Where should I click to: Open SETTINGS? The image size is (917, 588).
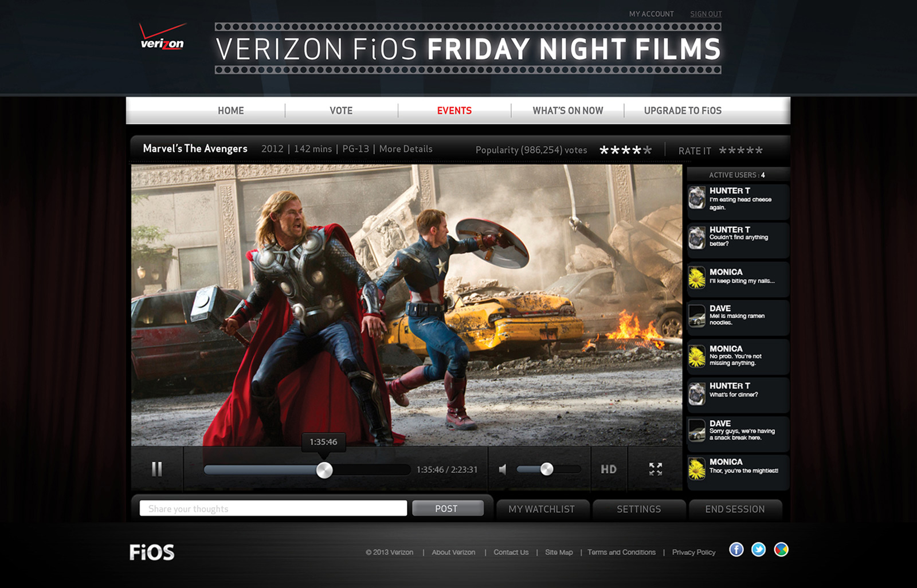pos(639,509)
